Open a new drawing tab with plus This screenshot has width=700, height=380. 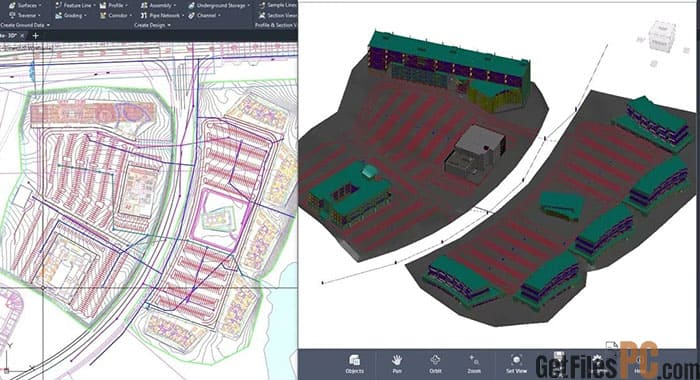pos(36,35)
